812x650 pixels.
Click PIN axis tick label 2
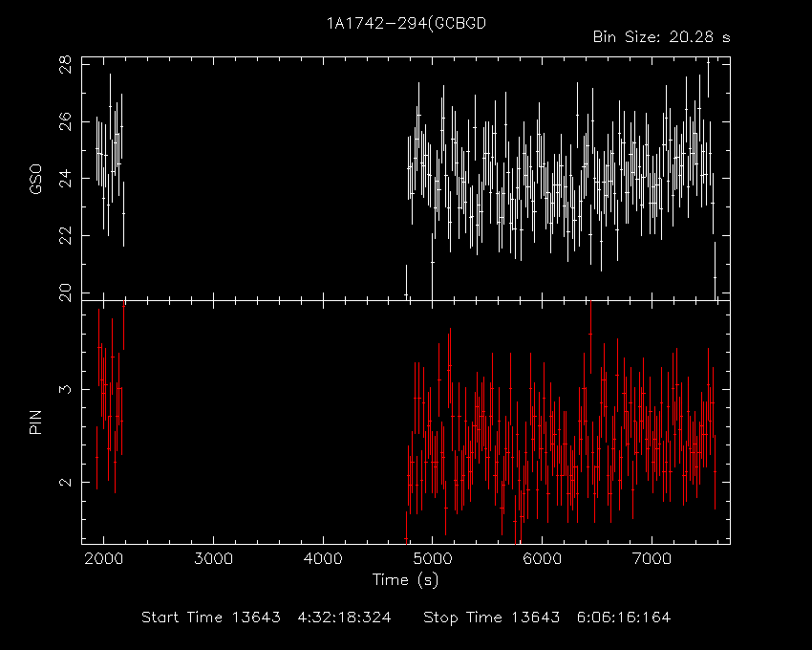[x=66, y=482]
